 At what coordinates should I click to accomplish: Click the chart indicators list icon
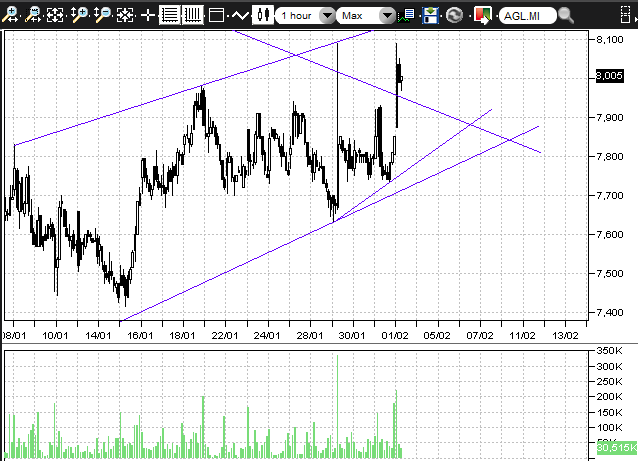(406, 15)
